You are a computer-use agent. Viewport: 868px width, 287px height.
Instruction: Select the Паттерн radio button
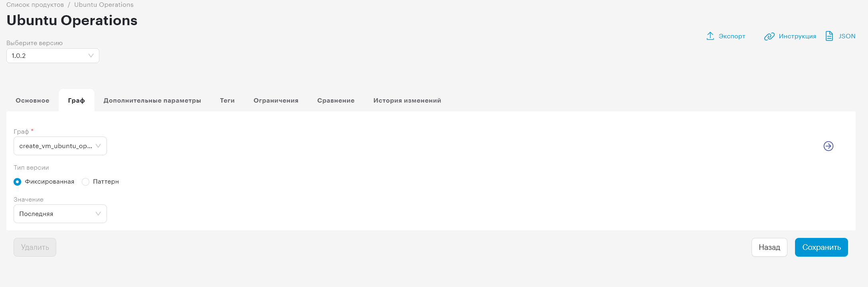point(85,182)
